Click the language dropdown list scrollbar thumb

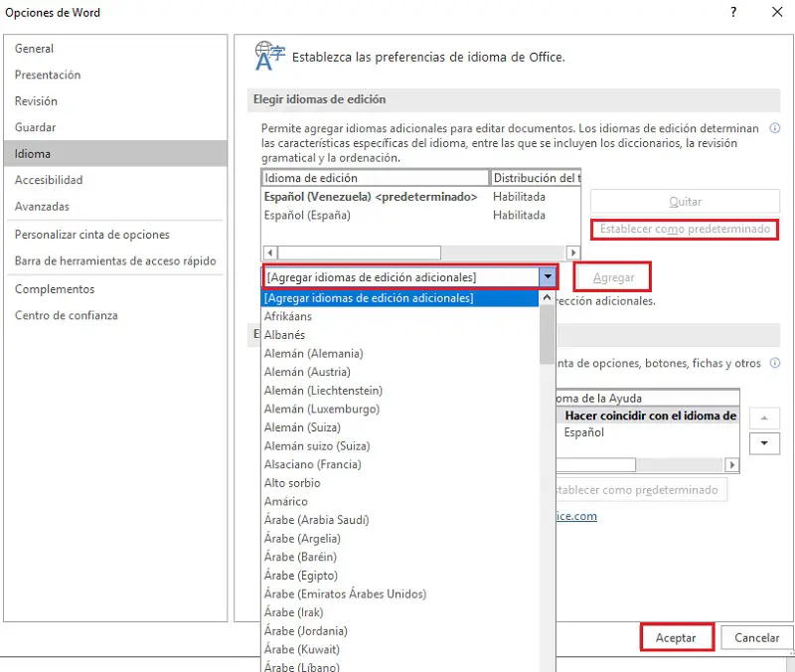pos(547,335)
